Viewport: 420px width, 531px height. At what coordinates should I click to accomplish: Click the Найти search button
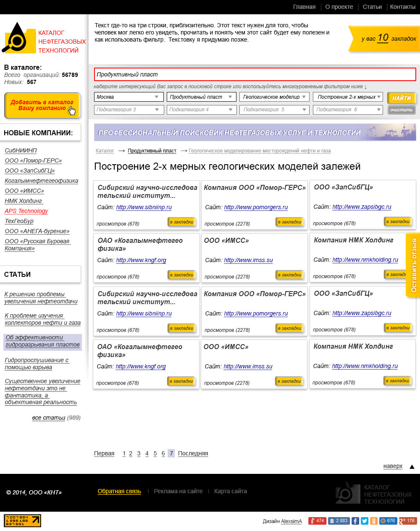402,98
